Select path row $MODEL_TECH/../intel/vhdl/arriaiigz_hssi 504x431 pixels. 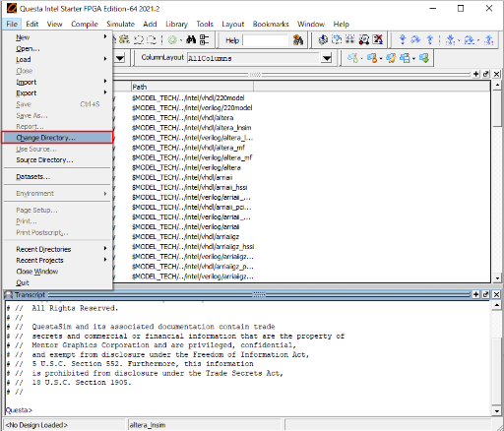pyautogui.click(x=193, y=247)
